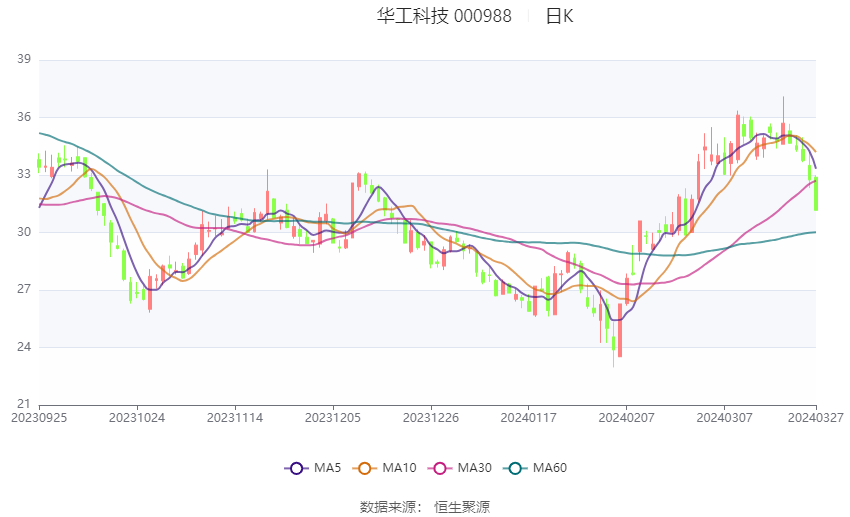Click the lowest candlestick near 20240207

point(614,341)
